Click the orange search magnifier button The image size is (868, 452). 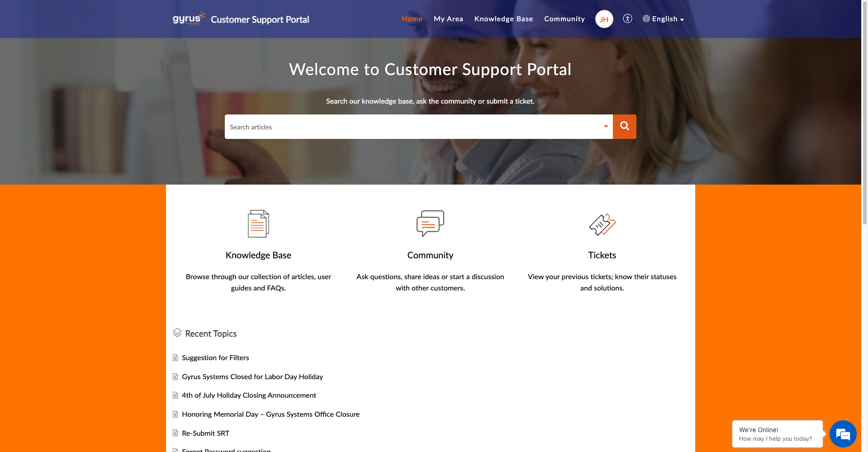tap(624, 127)
